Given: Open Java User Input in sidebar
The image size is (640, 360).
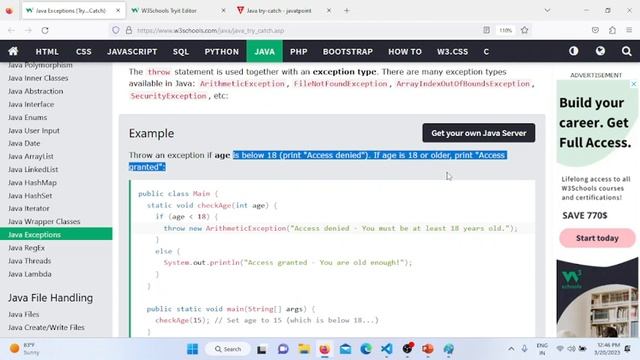Looking at the screenshot, I should tap(33, 130).
